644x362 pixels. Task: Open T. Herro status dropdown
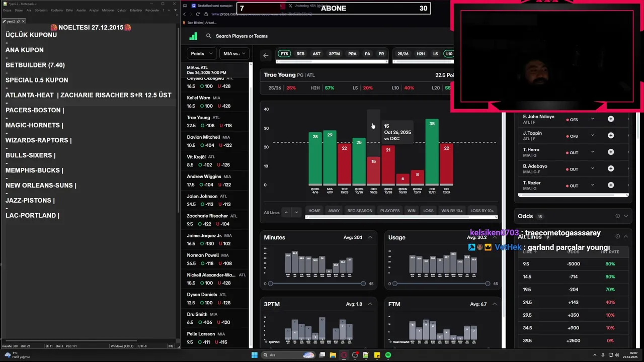(593, 152)
